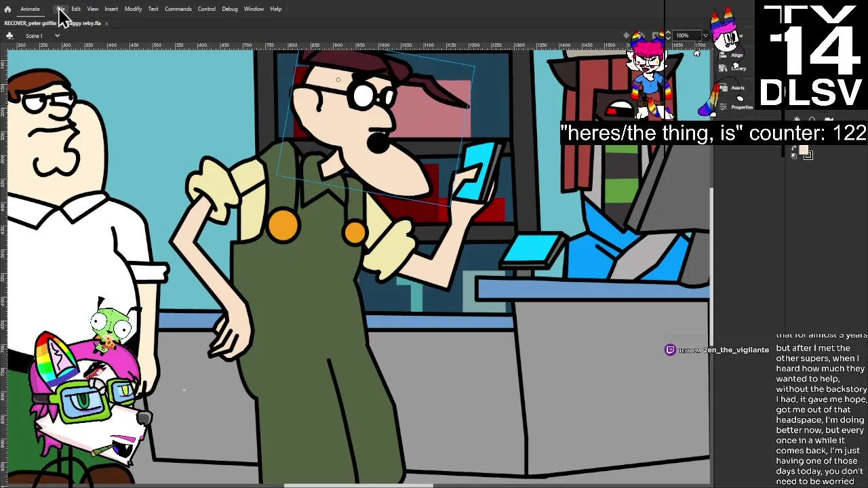Click the Twitch icon beside zen_the_vigilante
868x488 pixels.
(670, 350)
